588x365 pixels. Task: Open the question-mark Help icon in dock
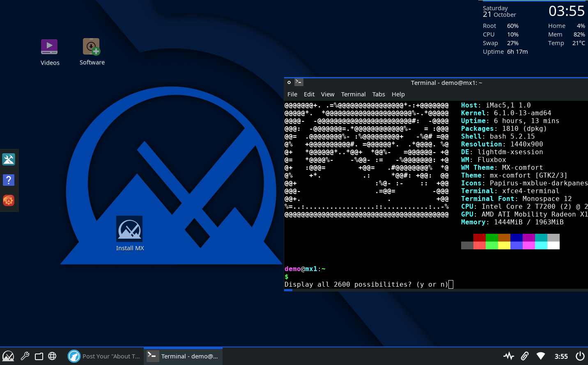coord(9,180)
